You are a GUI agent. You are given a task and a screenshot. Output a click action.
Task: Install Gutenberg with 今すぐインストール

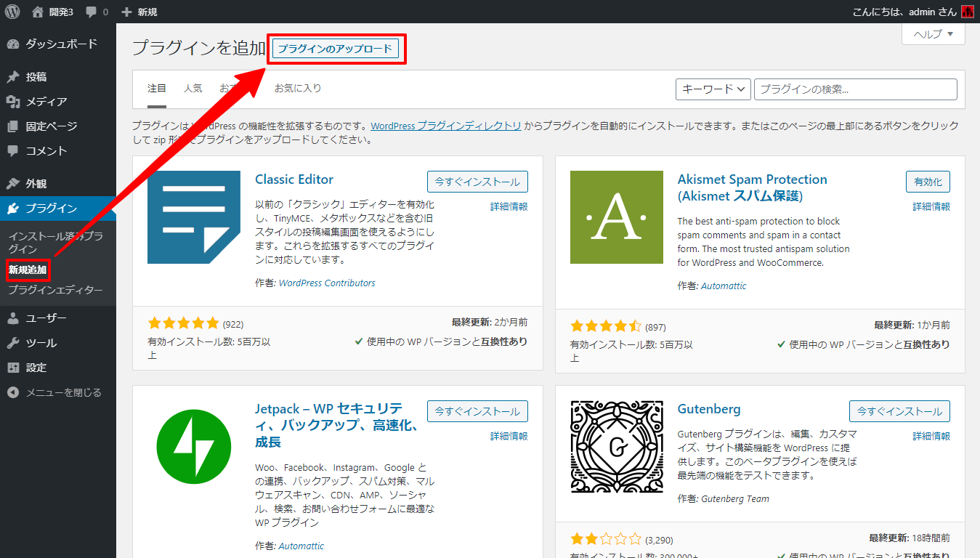899,411
